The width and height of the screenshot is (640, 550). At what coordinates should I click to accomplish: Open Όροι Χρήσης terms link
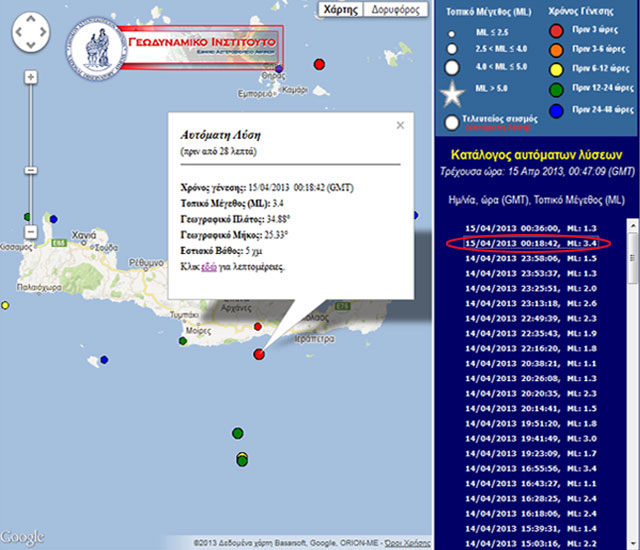click(408, 541)
